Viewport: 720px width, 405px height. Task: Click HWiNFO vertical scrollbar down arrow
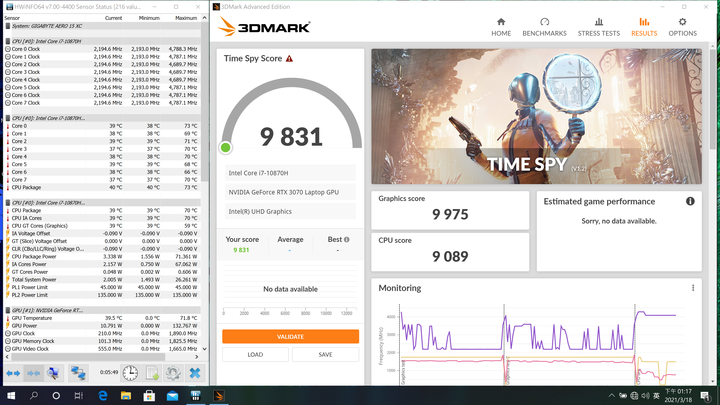[x=204, y=349]
